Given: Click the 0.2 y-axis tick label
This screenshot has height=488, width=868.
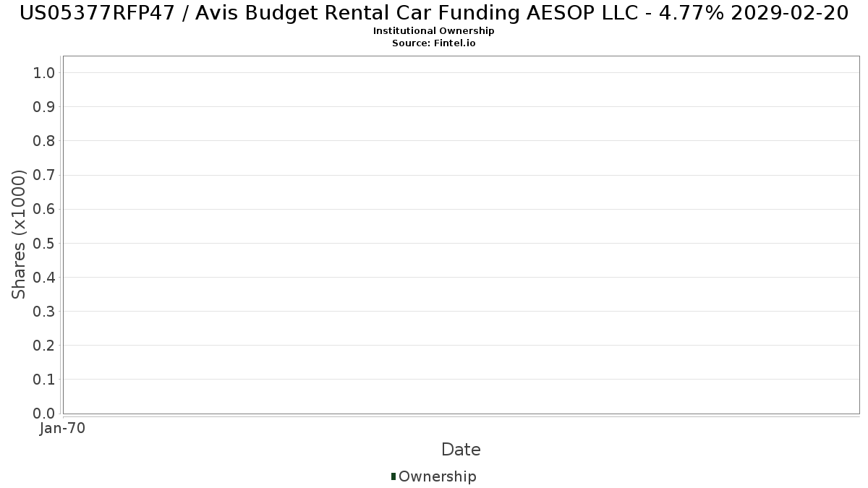Looking at the screenshot, I should pos(44,346).
